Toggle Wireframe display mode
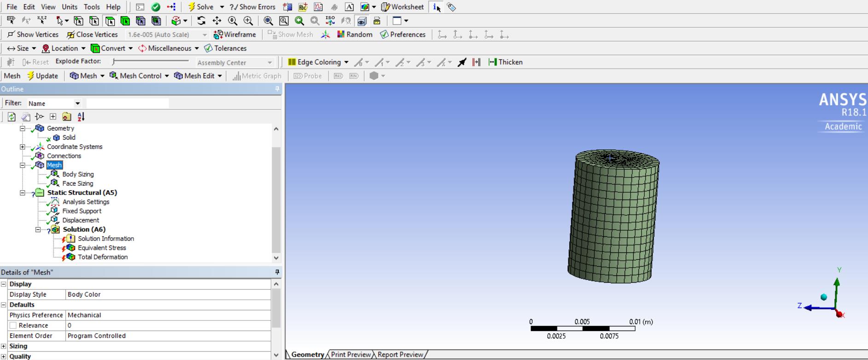This screenshot has height=360, width=868. tap(235, 34)
